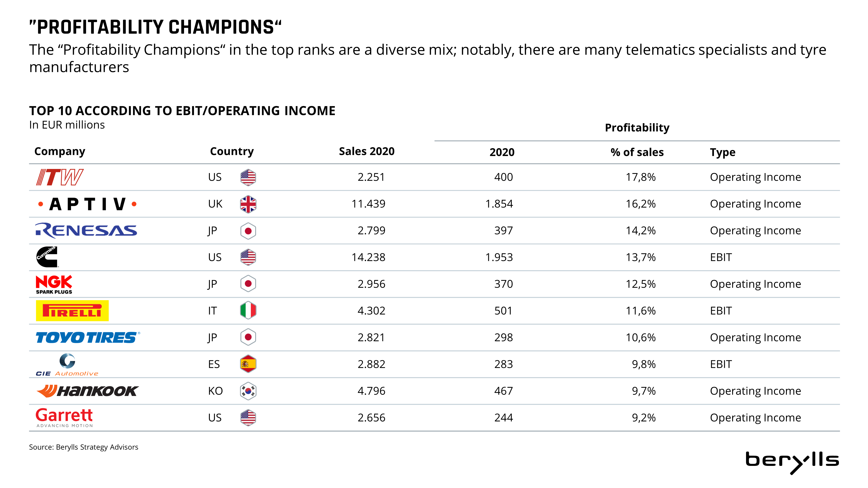Screen dimensions: 868x488
Task: Click the % of sales column header
Action: click(637, 152)
